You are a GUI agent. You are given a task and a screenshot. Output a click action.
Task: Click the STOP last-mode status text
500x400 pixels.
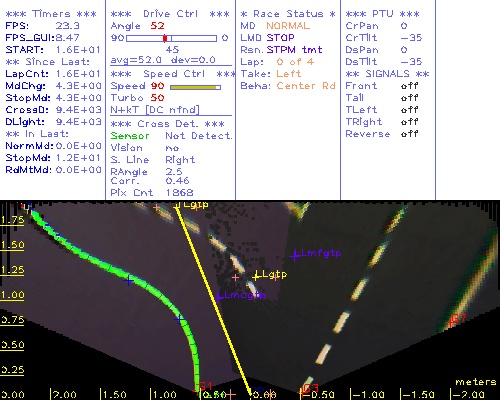coord(280,38)
